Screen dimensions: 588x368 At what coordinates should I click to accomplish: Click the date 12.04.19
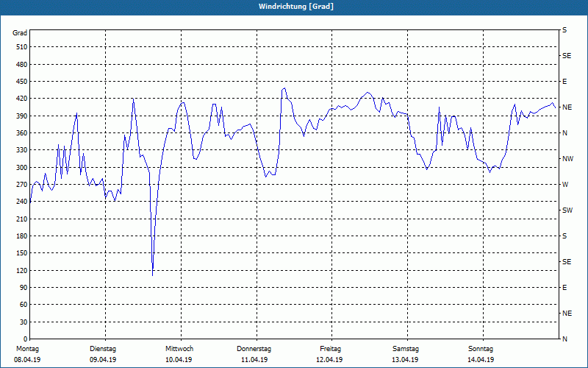tap(329, 360)
